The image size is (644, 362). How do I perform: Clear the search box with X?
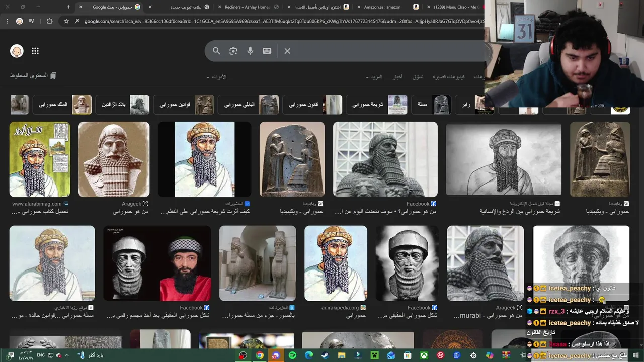point(287,51)
